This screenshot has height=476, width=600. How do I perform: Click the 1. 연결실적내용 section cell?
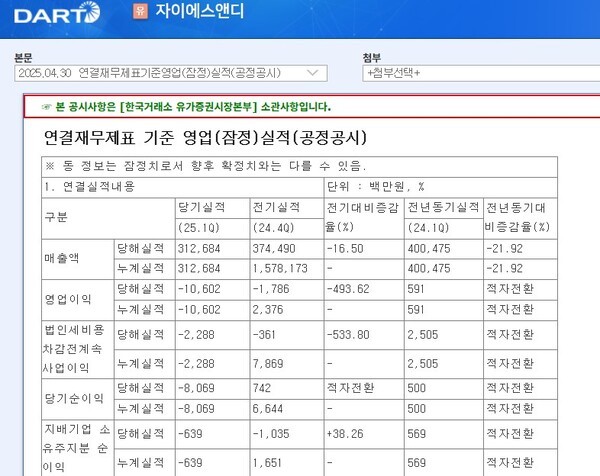(183, 187)
